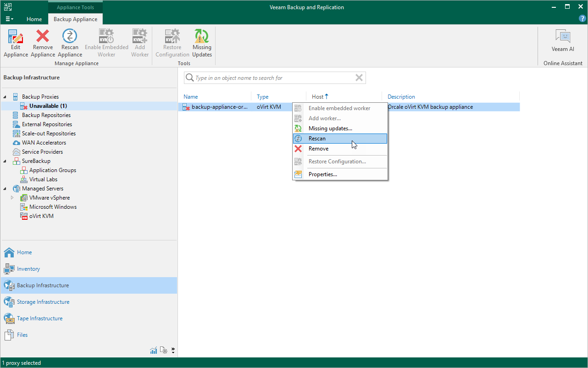Select Backup Proxies in the tree
This screenshot has height=368, width=588.
[x=40, y=97]
